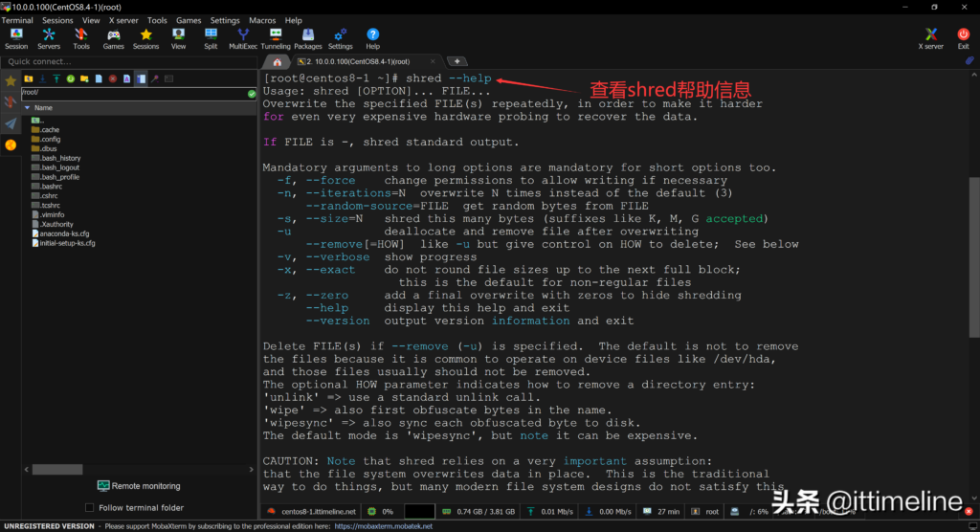Open a new tab with plus button
The image size is (980, 532).
pyautogui.click(x=457, y=62)
